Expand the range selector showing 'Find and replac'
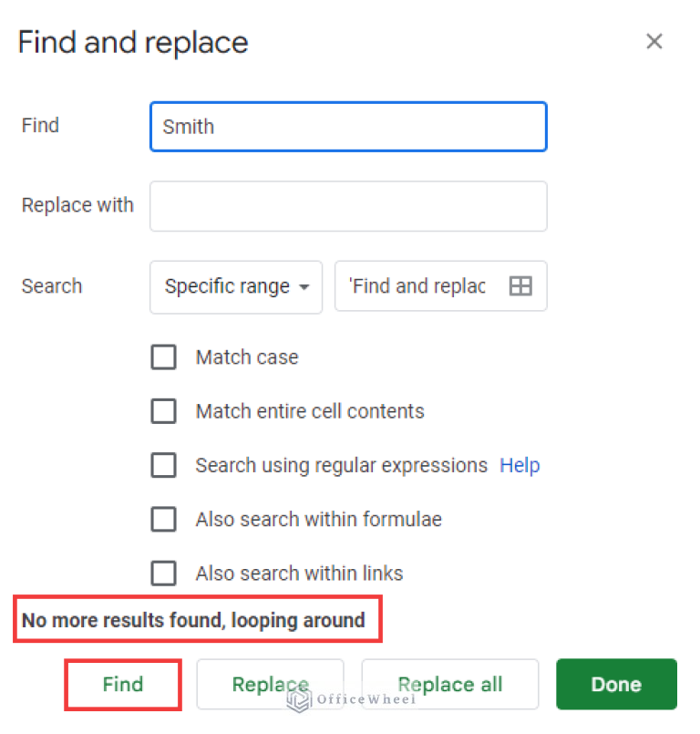The height and width of the screenshot is (734, 700). tap(520, 285)
